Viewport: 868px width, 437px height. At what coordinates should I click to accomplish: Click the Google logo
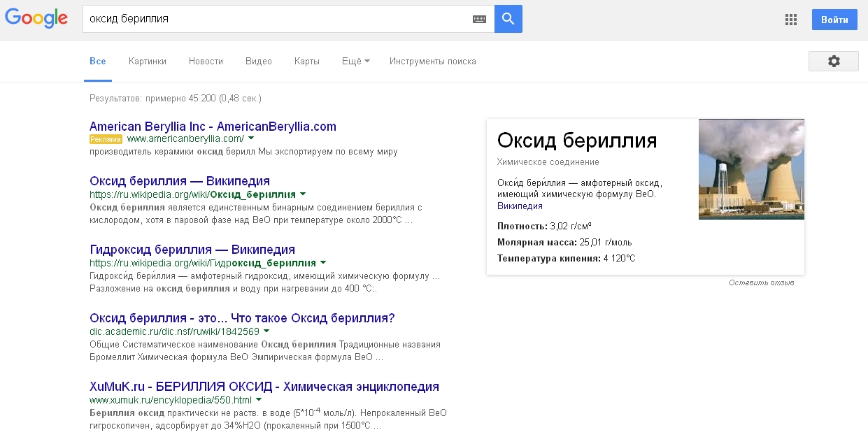point(36,18)
